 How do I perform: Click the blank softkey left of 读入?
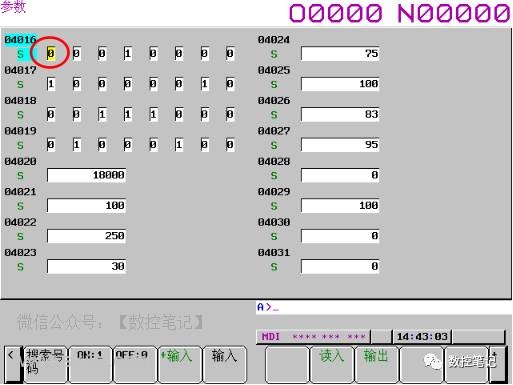287,364
